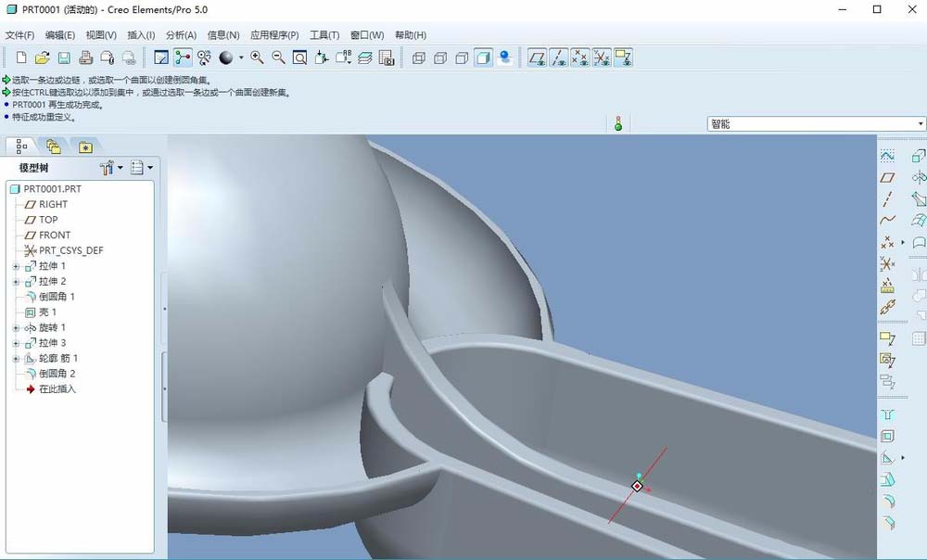The image size is (927, 560).
Task: Switch to no hidden display
Action: coord(462,57)
